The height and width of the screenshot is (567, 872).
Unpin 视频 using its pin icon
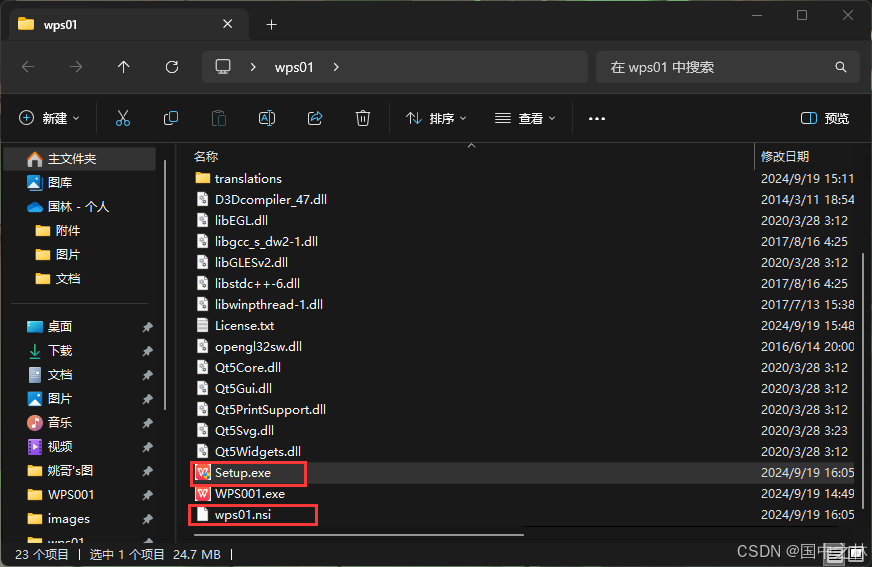[147, 447]
